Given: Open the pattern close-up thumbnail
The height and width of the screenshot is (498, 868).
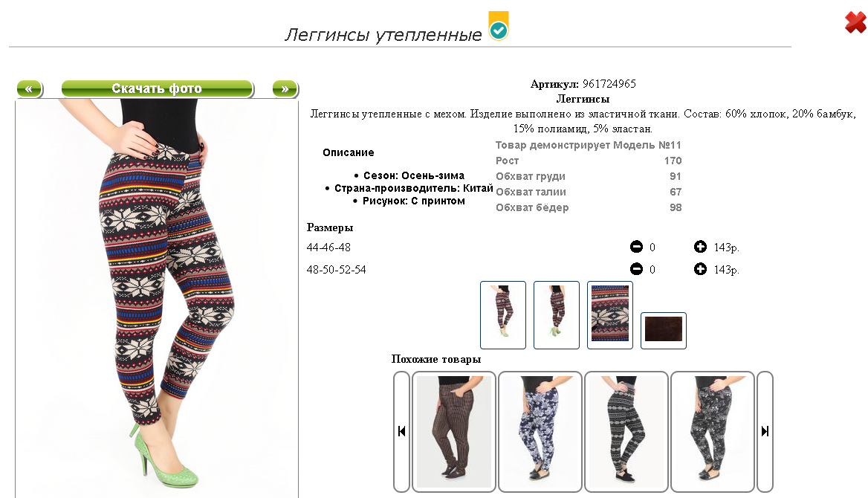Looking at the screenshot, I should point(610,315).
